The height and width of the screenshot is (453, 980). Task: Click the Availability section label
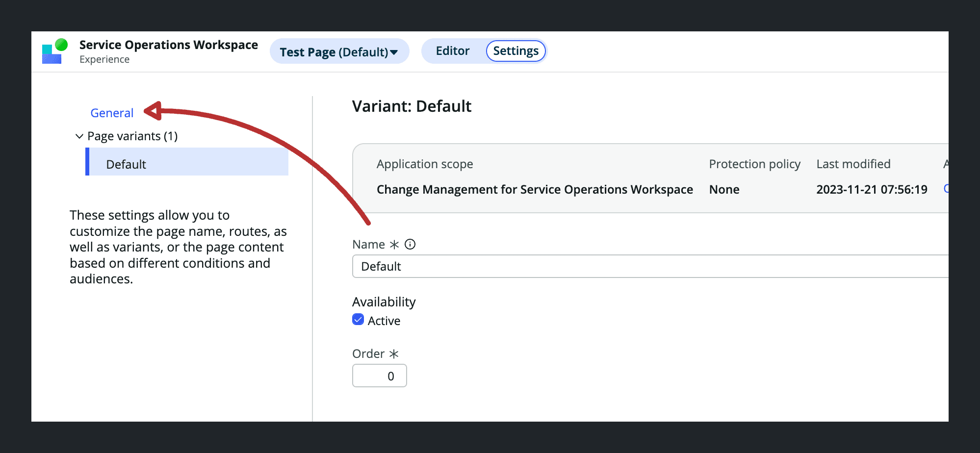[384, 302]
